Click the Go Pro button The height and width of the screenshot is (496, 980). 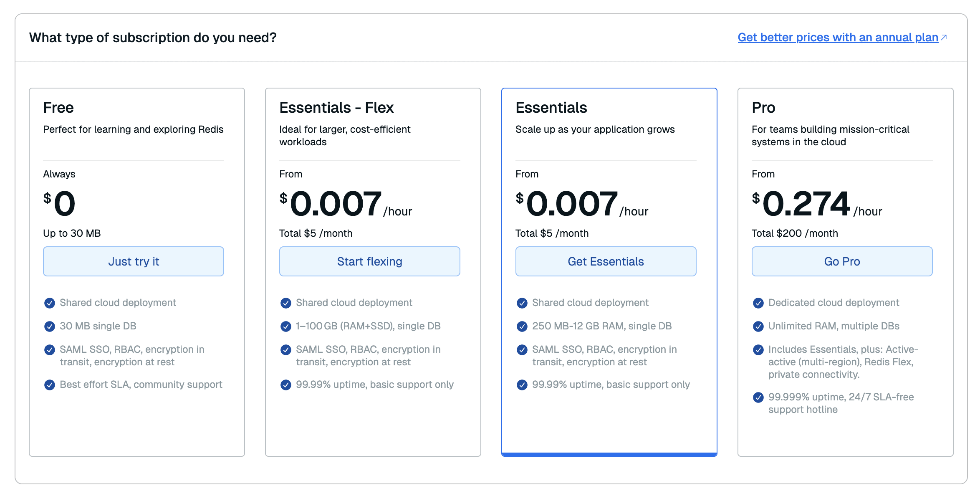(x=842, y=261)
